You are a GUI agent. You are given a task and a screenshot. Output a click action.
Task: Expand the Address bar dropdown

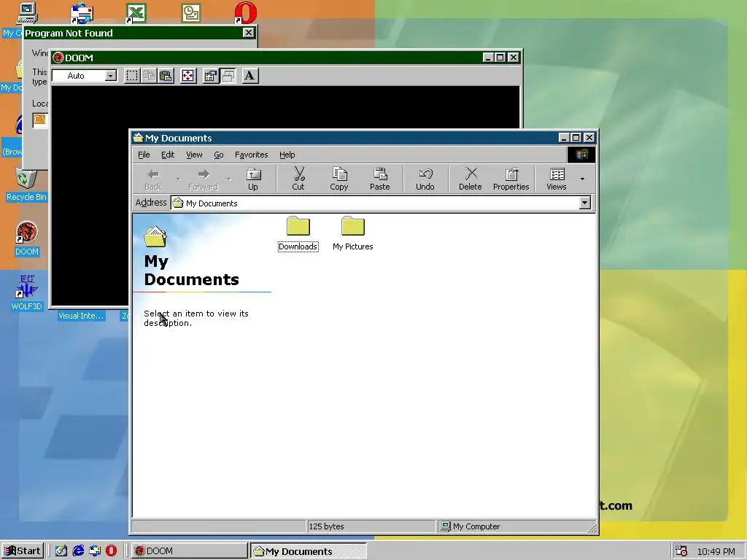pyautogui.click(x=584, y=203)
